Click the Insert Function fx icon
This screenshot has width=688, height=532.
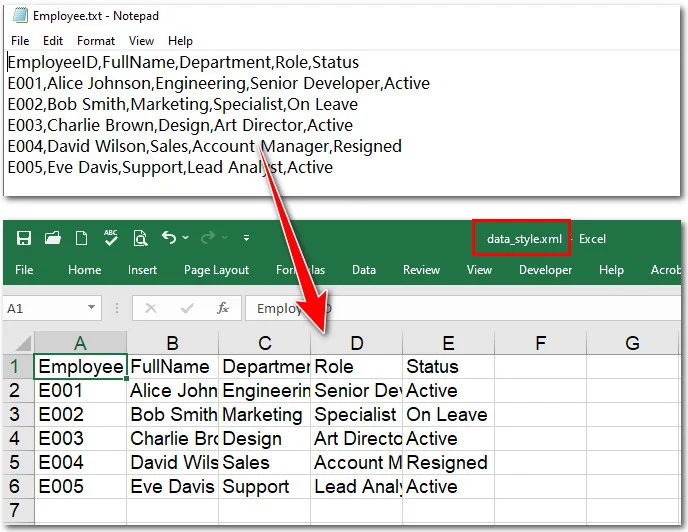coord(223,309)
